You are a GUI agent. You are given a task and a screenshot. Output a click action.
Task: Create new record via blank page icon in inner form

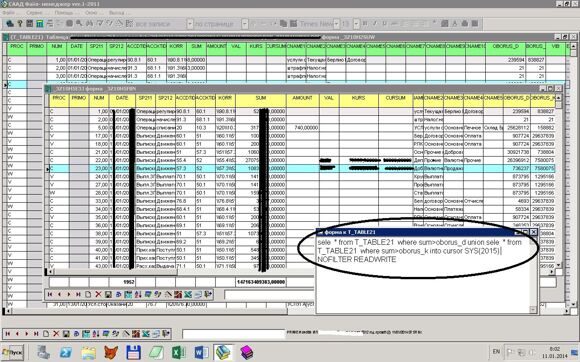88,294
